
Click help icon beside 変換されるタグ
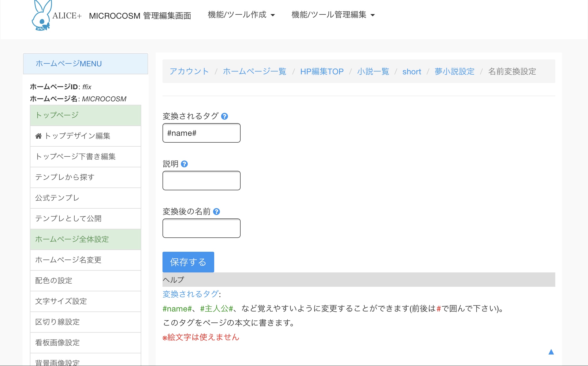point(225,116)
